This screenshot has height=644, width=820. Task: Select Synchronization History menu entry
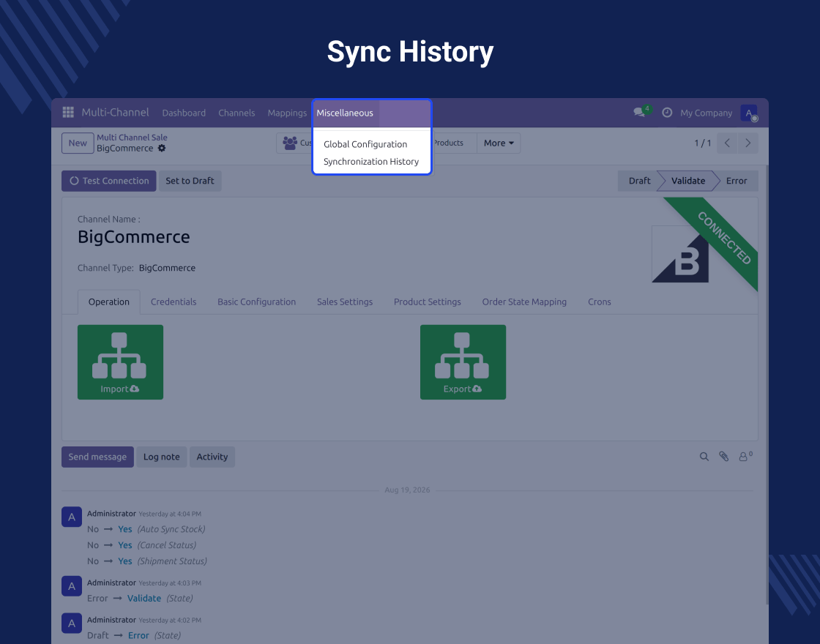coord(370,162)
